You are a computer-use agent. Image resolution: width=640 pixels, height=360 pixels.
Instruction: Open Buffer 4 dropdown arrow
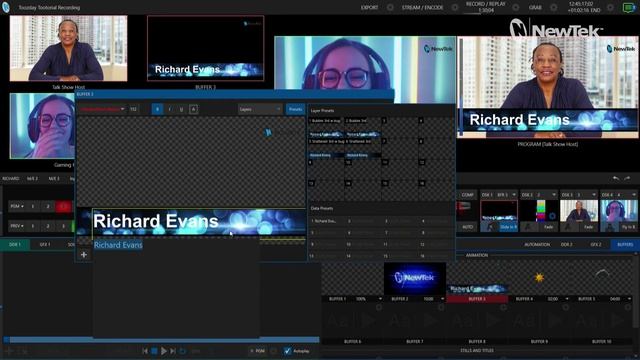(567, 299)
